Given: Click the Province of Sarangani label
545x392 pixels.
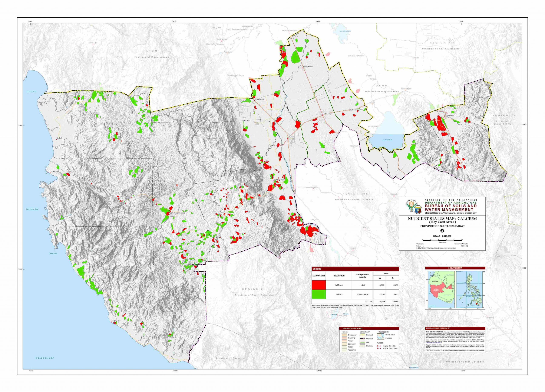Looking at the screenshot, I should pyautogui.click(x=231, y=358).
